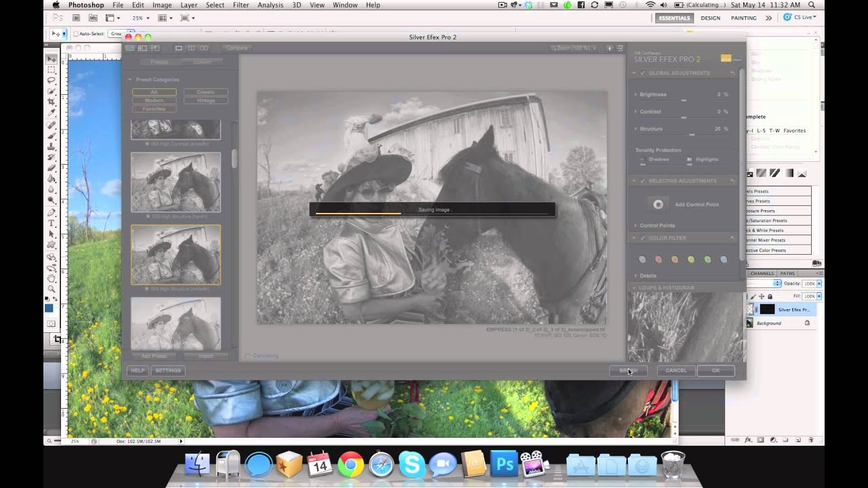868x488 pixels.
Task: Switch to the Channels tab
Action: [762, 273]
